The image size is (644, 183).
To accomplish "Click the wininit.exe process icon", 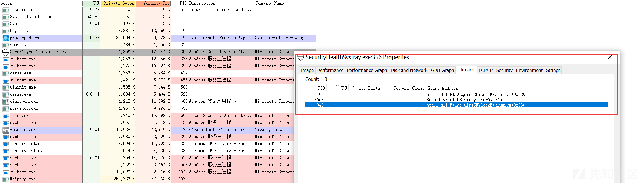I will pos(6,88).
